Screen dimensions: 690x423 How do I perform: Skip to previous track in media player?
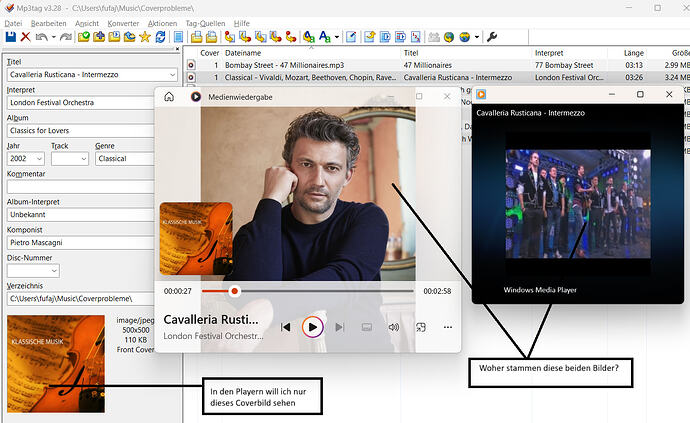tap(286, 327)
